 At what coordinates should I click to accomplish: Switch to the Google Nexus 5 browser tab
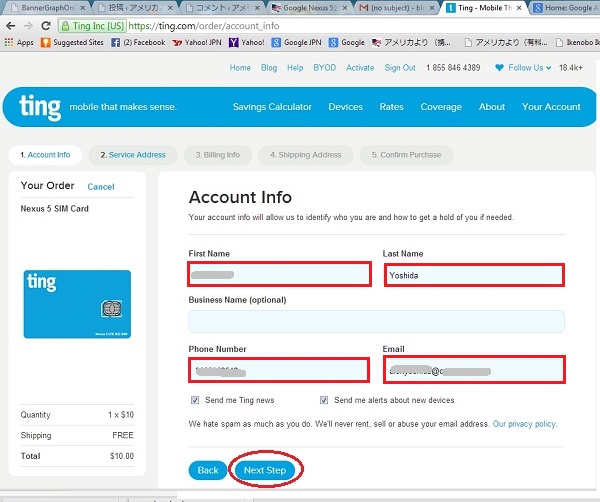309,8
